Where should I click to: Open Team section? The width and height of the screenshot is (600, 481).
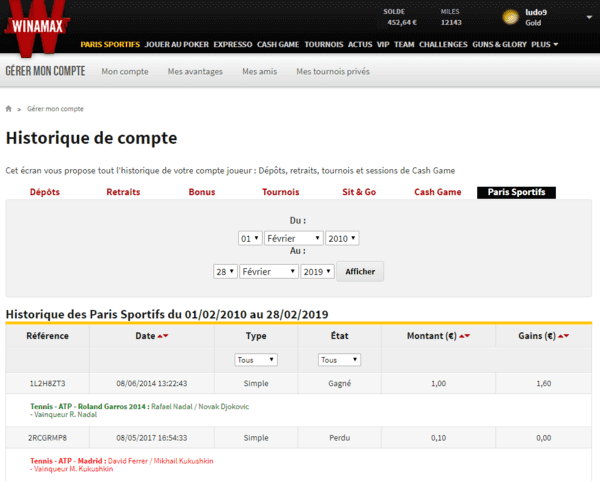coord(404,44)
